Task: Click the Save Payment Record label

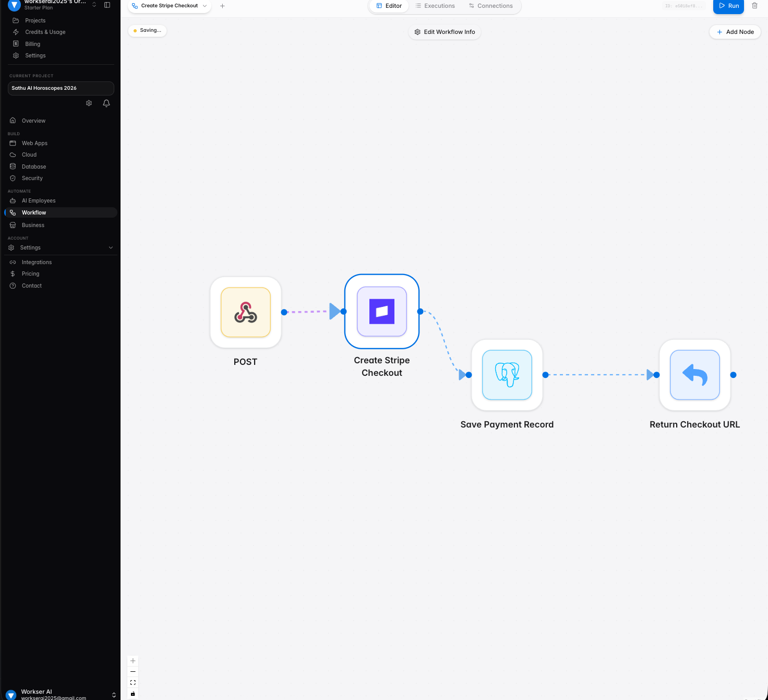Action: (507, 424)
